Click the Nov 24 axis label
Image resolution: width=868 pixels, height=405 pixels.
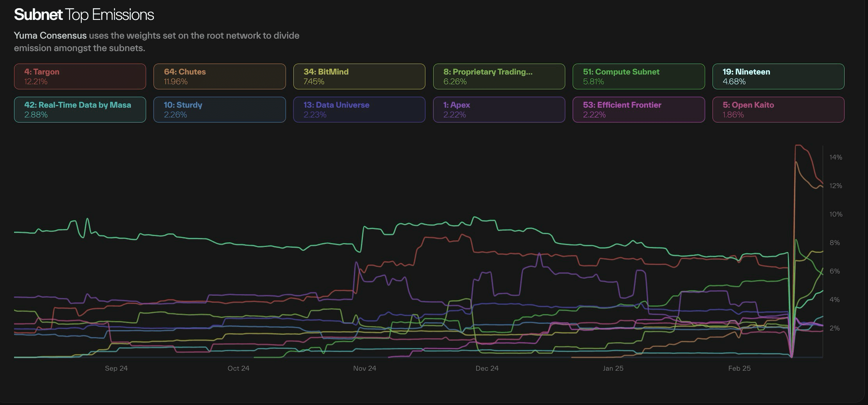(x=365, y=368)
